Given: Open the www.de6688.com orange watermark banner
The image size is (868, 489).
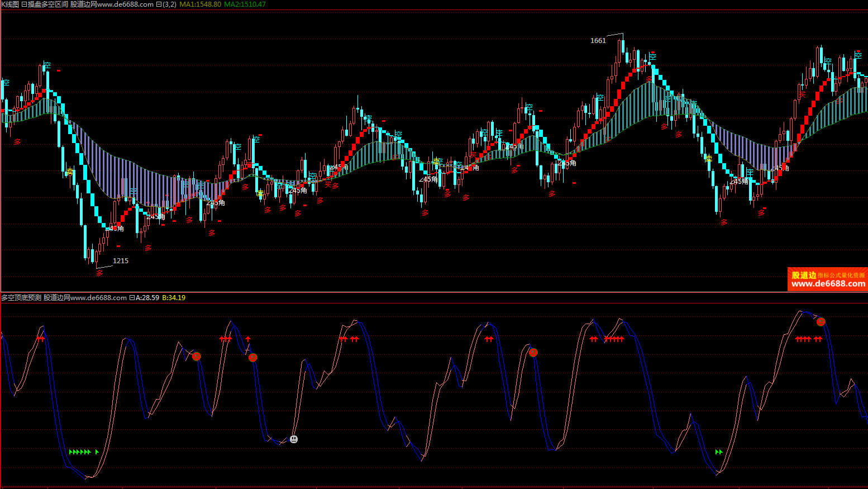Looking at the screenshot, I should click(827, 279).
